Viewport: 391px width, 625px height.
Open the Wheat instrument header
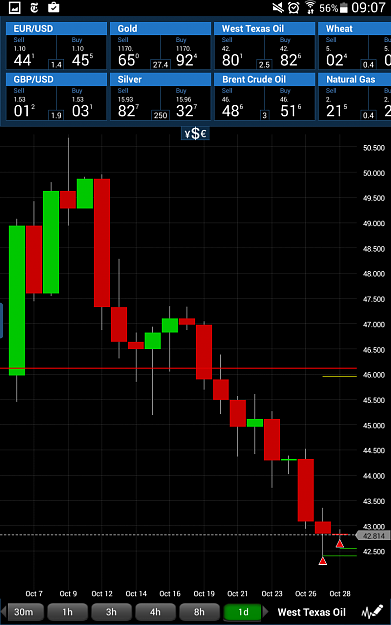[x=354, y=28]
